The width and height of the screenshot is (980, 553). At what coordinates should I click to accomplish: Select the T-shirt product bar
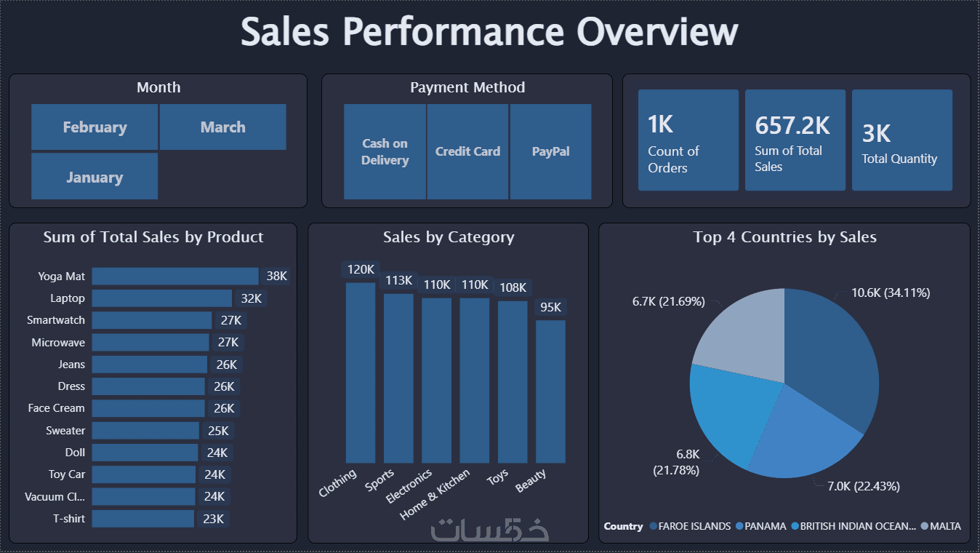pos(143,519)
